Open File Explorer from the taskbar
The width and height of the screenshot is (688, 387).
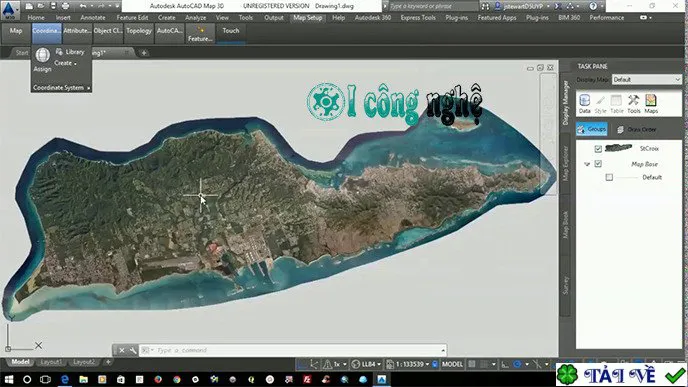83,380
